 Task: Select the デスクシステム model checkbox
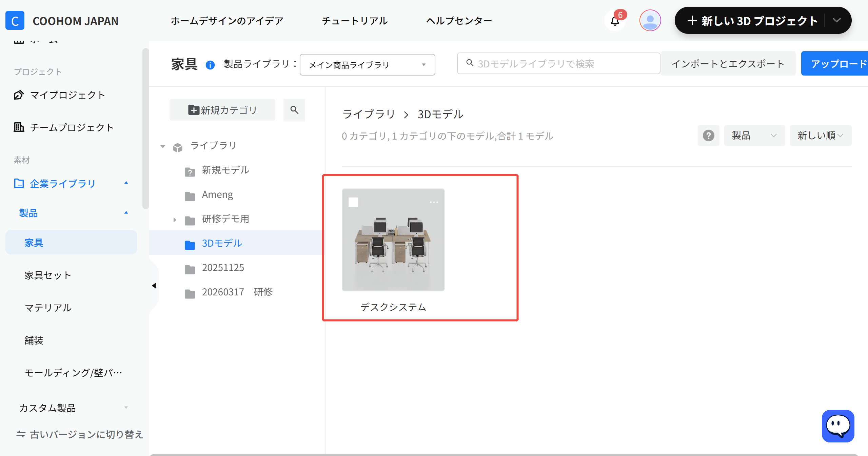(x=353, y=202)
